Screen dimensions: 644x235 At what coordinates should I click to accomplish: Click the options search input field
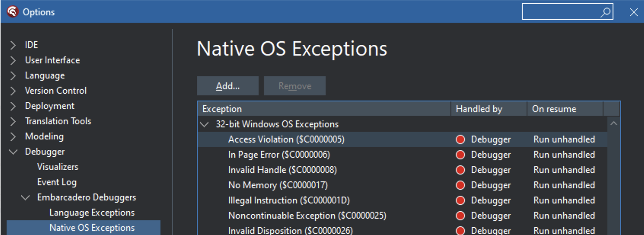(x=561, y=12)
